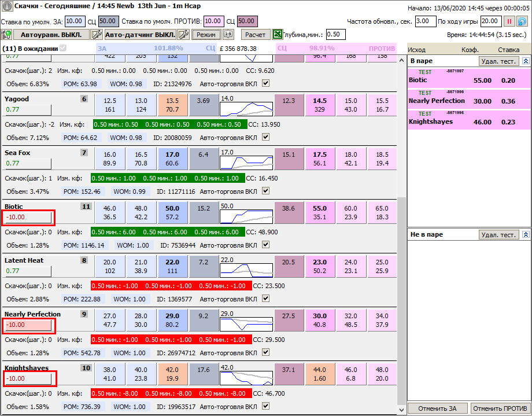
Task: Click Latent Heat profit button showing 0.77
Action: (28, 271)
